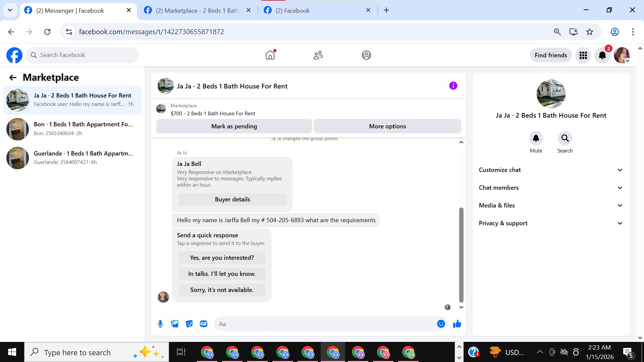Mute this conversation with the bell toggle
Viewport: 644px width, 362px height.
536,138
